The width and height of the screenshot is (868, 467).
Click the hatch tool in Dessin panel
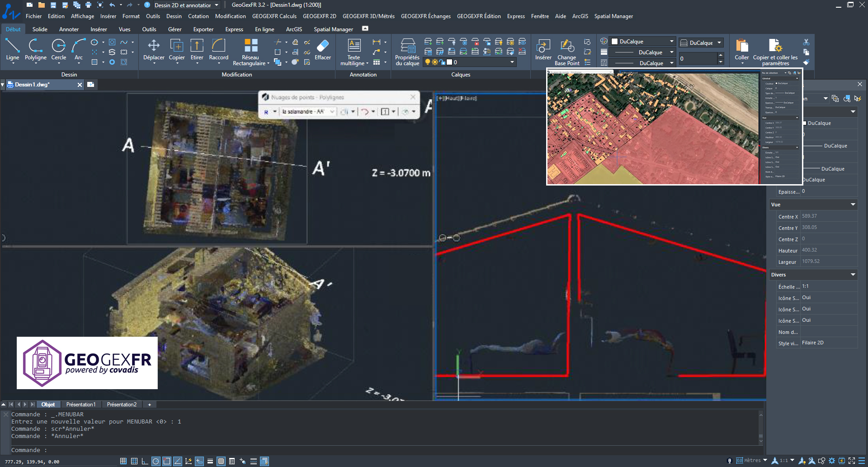(x=94, y=62)
